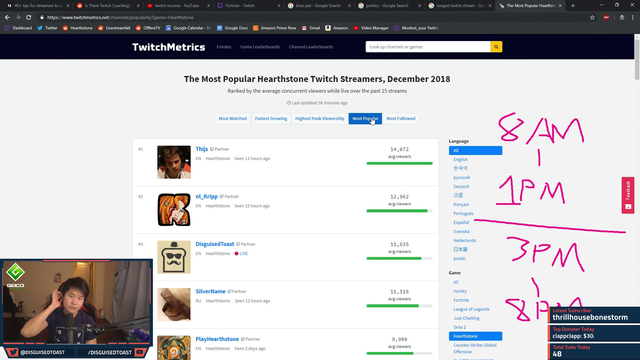This screenshot has height=360, width=640.
Task: Filter game by League of Legends
Action: pos(471,309)
